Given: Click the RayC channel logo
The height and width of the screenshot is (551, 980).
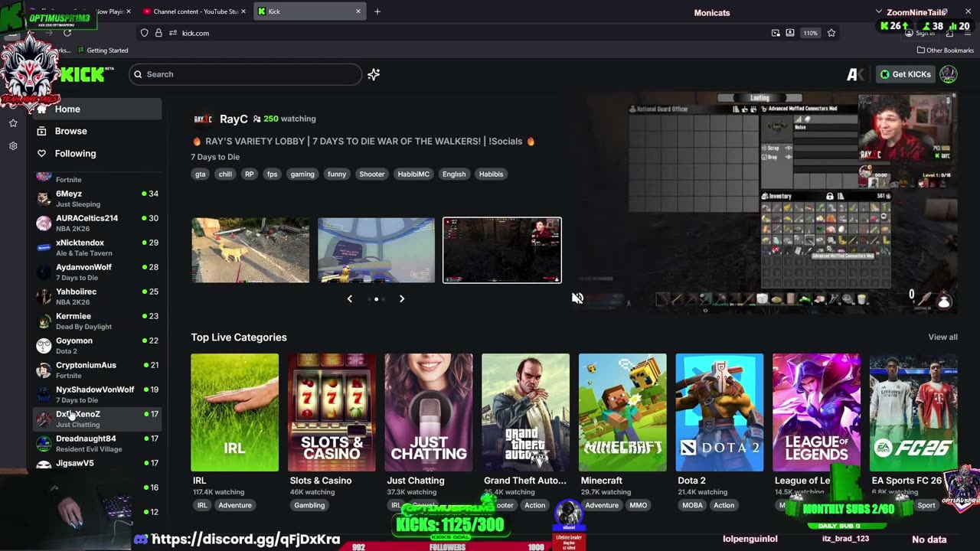Looking at the screenshot, I should pos(203,119).
